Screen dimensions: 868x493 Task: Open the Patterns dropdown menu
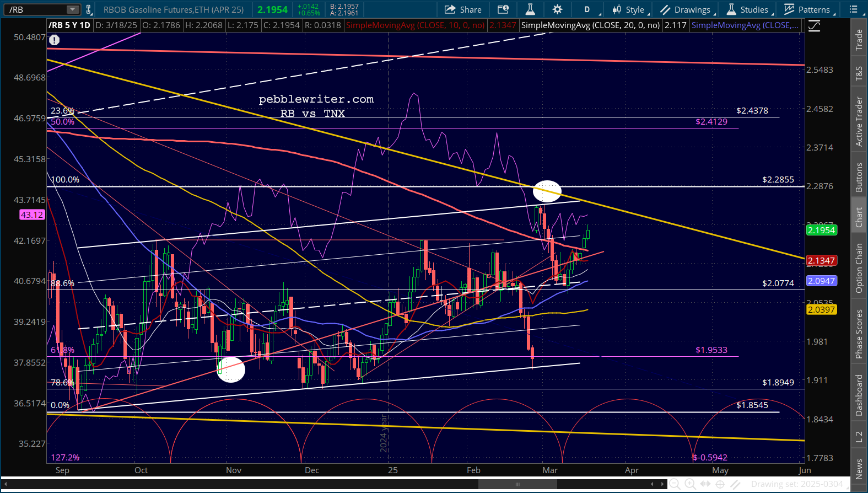coord(809,9)
